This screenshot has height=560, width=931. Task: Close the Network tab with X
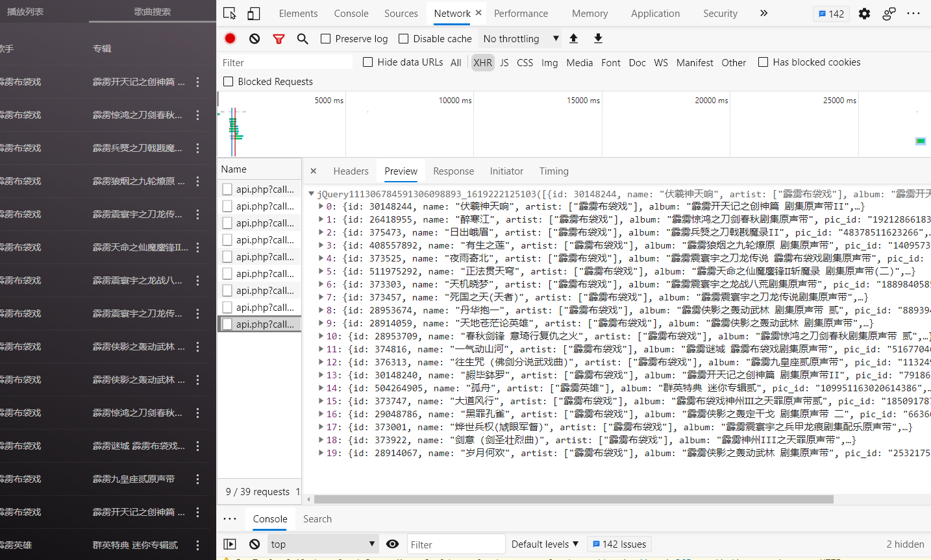point(478,12)
